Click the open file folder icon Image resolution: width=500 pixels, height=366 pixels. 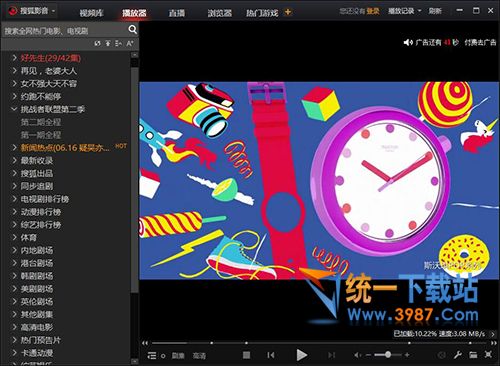[473, 355]
